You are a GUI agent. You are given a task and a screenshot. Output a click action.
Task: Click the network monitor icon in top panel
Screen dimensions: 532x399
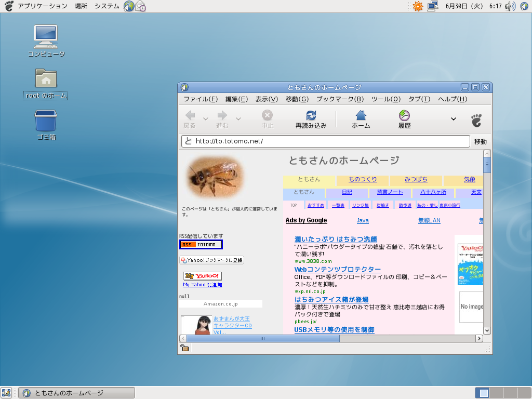click(x=433, y=6)
